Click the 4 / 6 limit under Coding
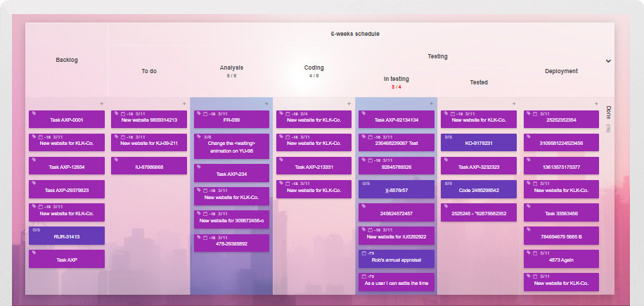 [x=314, y=75]
